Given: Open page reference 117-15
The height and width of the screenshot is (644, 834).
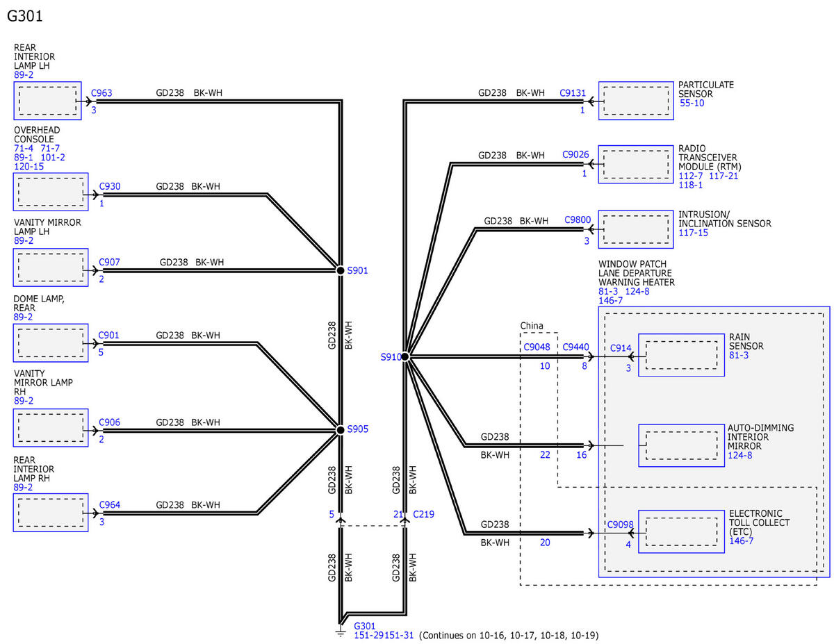Looking at the screenshot, I should (x=694, y=233).
